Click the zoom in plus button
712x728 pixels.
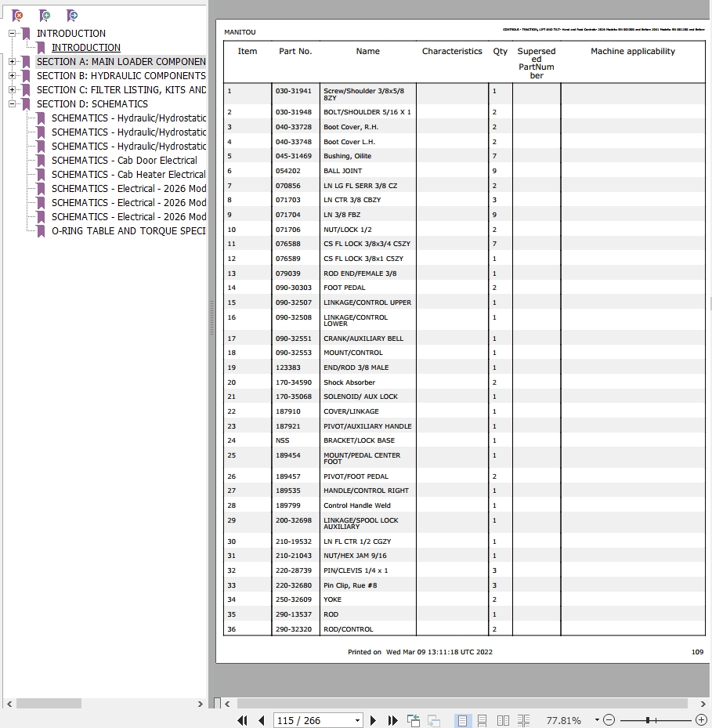(701, 720)
